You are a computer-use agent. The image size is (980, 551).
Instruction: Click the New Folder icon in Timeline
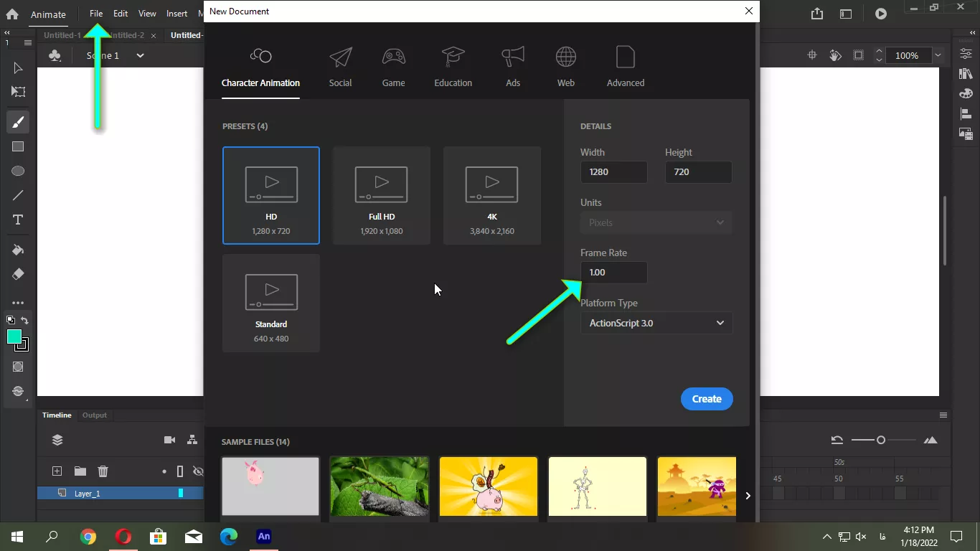click(x=80, y=471)
